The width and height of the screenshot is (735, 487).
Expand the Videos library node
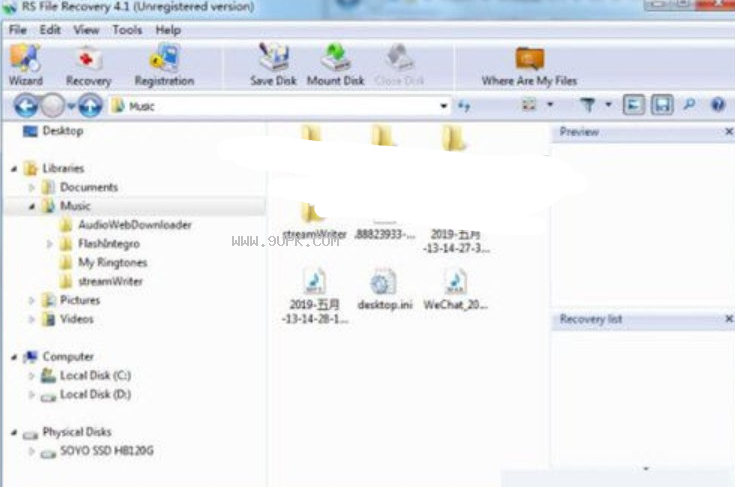[x=32, y=319]
